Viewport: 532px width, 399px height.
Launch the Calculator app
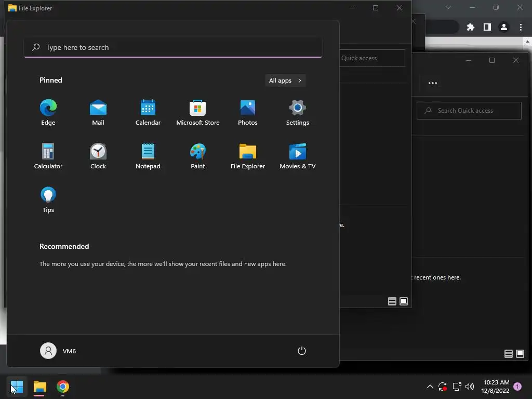click(x=48, y=156)
